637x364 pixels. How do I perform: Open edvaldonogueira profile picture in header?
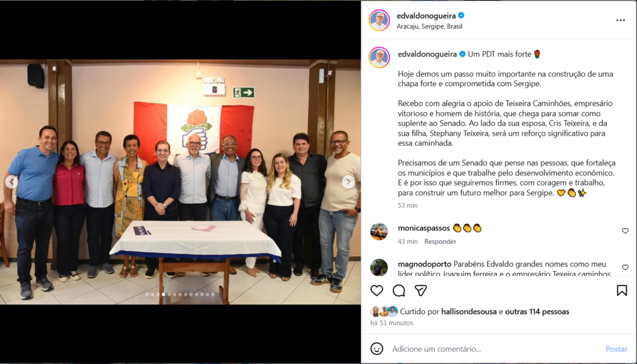[x=379, y=20]
